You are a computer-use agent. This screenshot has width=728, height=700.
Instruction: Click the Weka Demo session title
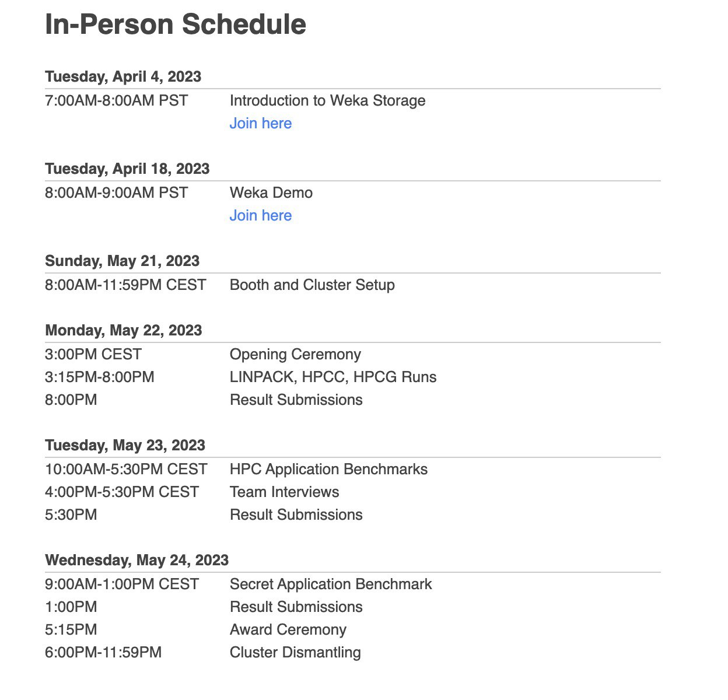271,192
